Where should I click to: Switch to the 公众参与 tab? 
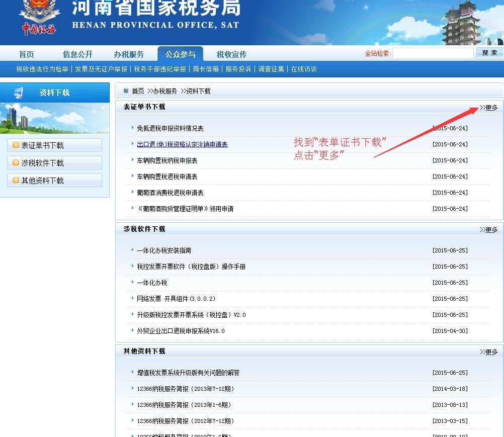pos(180,54)
